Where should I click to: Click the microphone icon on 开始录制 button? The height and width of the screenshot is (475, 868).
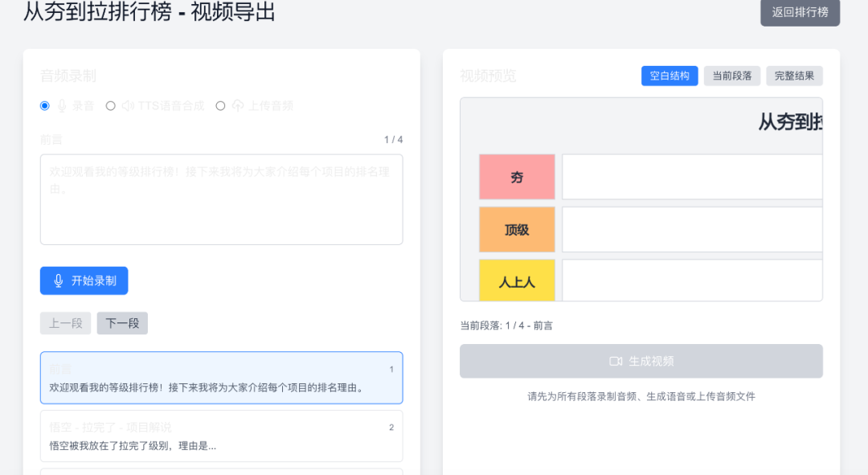(x=56, y=280)
